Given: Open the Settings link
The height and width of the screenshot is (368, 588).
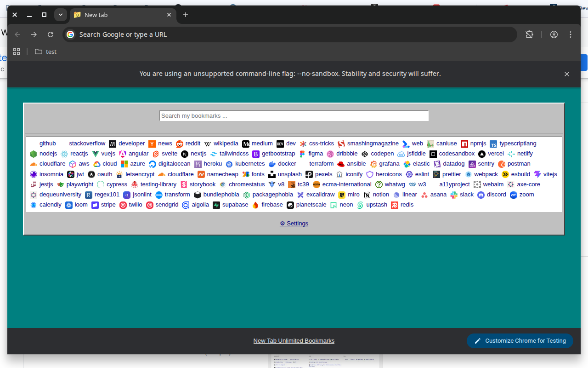Looking at the screenshot, I should tap(294, 224).
